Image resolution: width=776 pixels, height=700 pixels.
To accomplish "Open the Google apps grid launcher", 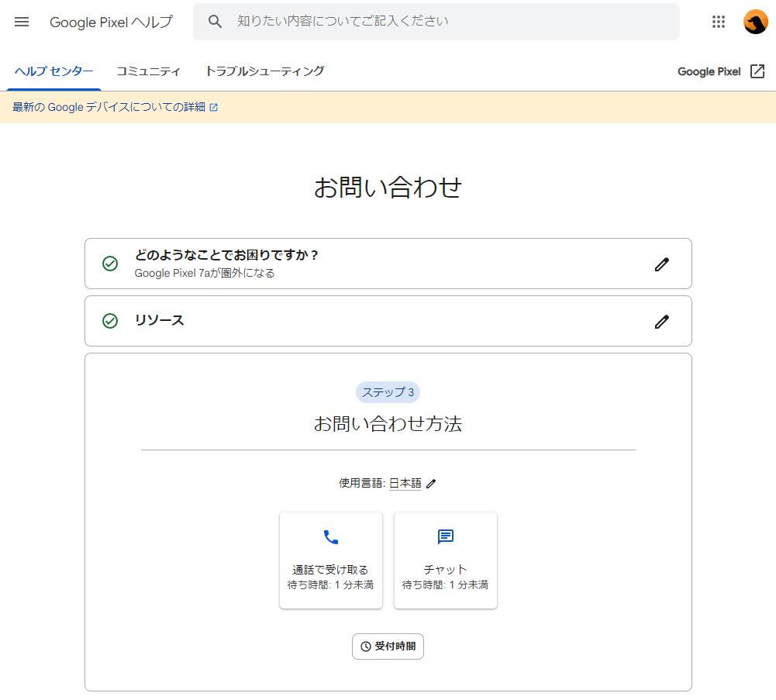I will (718, 22).
